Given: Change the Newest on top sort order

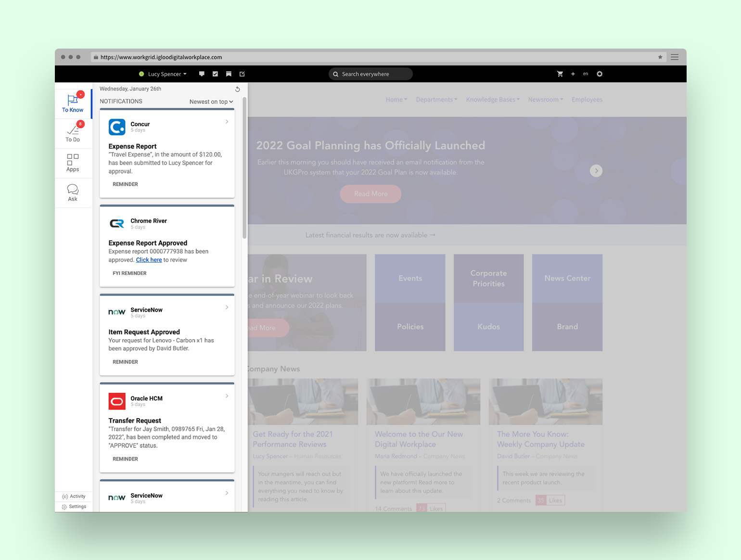Looking at the screenshot, I should [x=211, y=102].
